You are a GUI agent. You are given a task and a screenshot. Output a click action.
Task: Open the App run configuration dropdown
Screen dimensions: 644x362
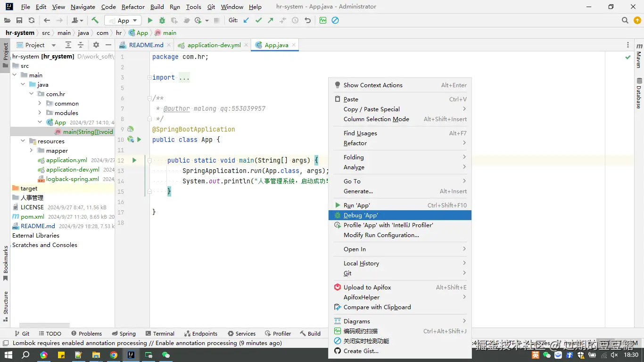123,20
